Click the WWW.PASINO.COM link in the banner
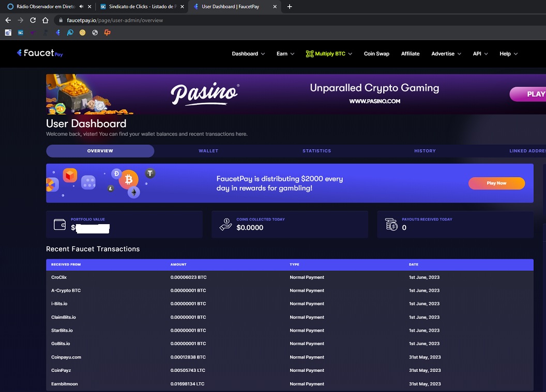Viewport: 546px width, 392px height. [x=375, y=101]
